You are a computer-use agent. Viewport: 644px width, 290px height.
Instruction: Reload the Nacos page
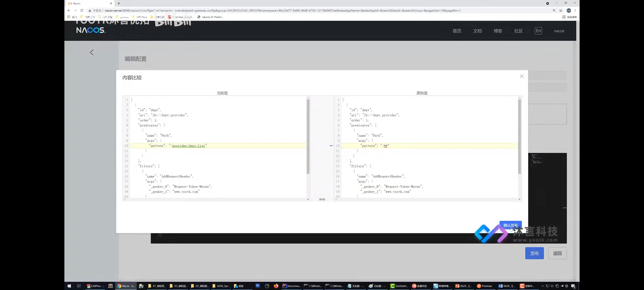pyautogui.click(x=82, y=10)
